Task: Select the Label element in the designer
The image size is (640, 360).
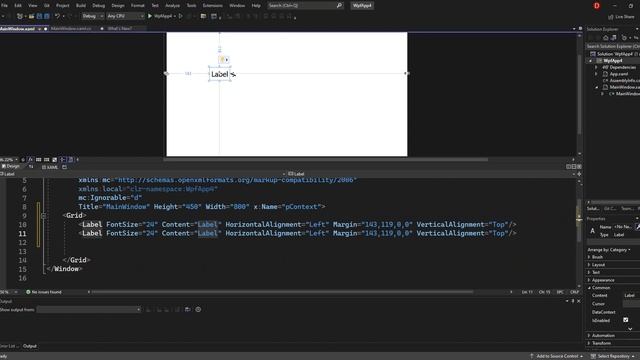Action: (220, 74)
